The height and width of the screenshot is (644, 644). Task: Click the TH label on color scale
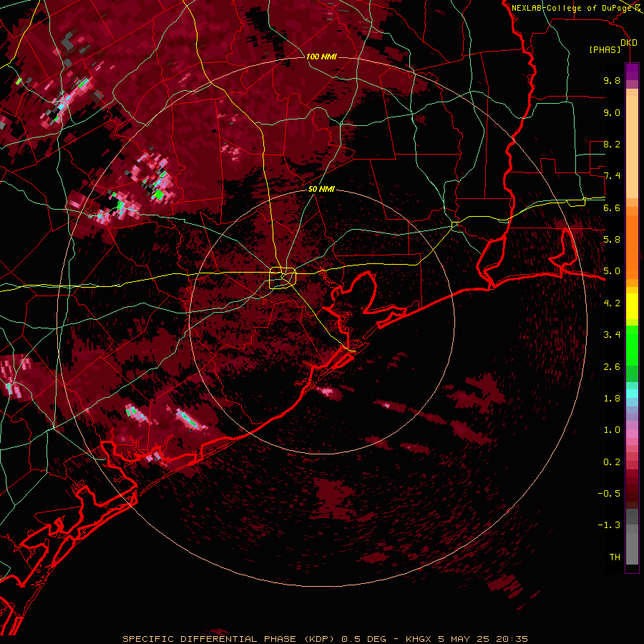pos(615,557)
